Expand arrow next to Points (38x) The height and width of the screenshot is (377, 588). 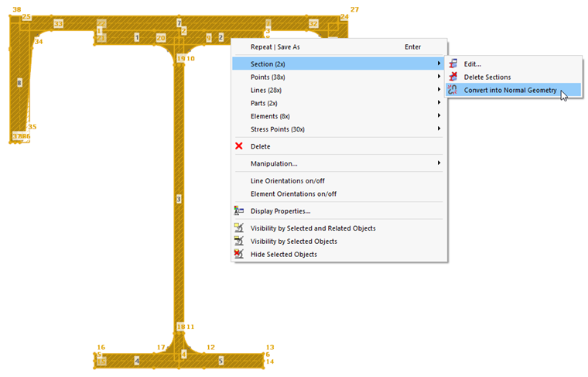point(439,77)
